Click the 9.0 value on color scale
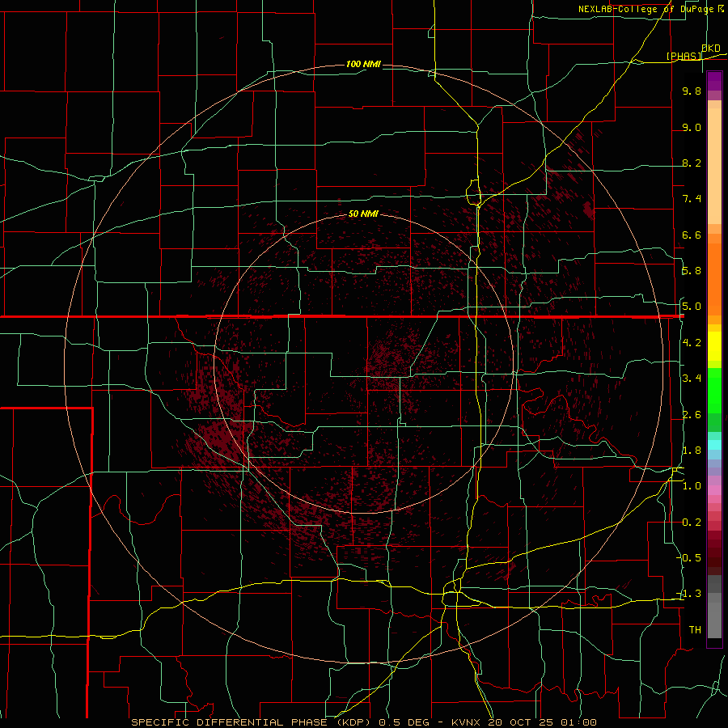This screenshot has height=728, width=728. pyautogui.click(x=692, y=127)
